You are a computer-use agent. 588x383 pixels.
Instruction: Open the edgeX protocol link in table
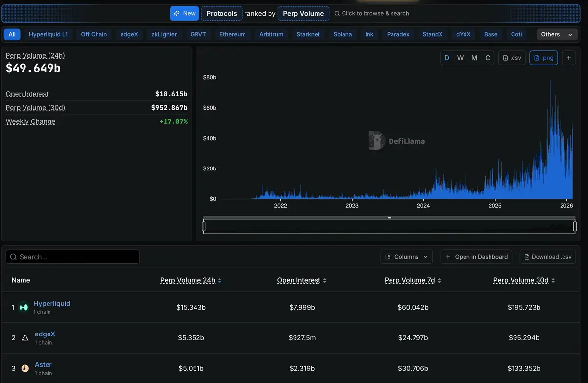(45, 334)
